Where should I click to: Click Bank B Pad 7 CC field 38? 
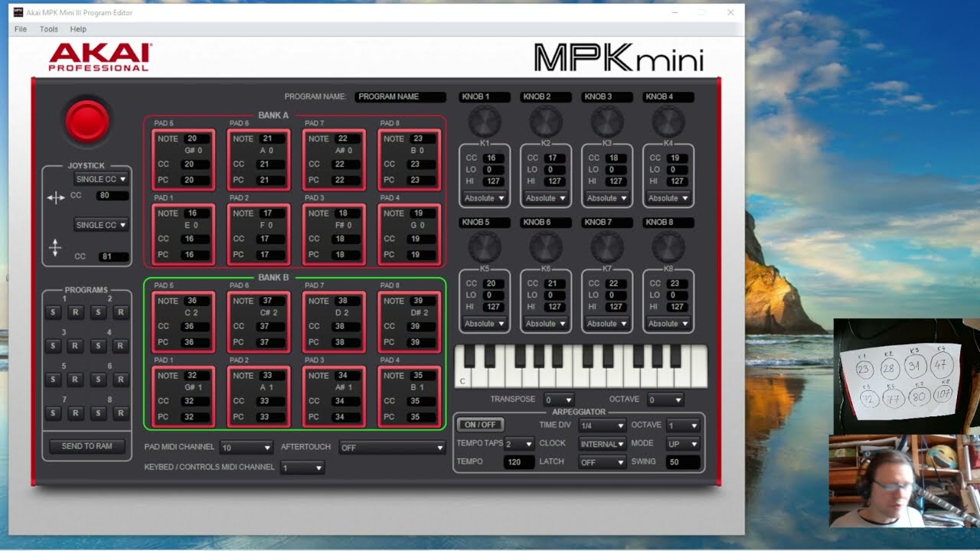point(347,327)
